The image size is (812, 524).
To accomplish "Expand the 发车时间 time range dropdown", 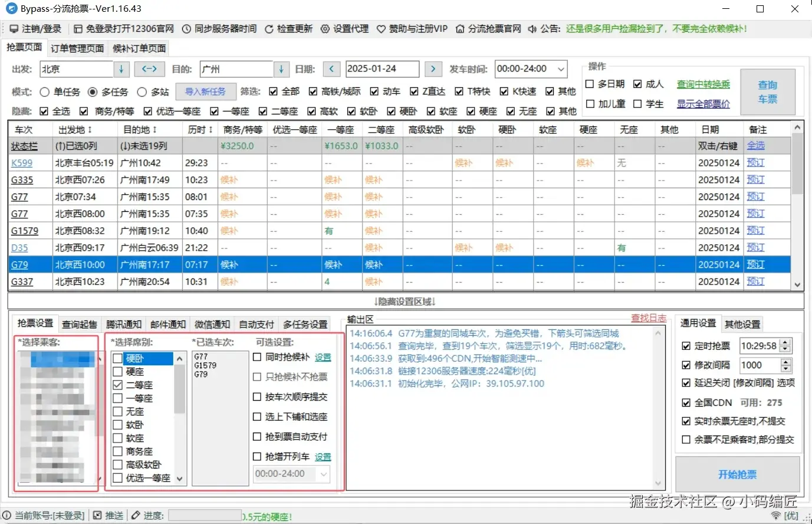I will [561, 69].
